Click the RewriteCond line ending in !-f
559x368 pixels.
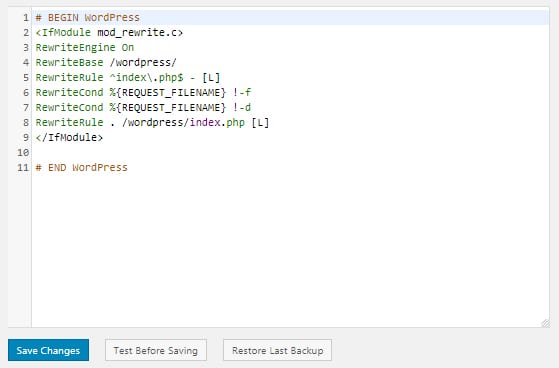[x=143, y=92]
